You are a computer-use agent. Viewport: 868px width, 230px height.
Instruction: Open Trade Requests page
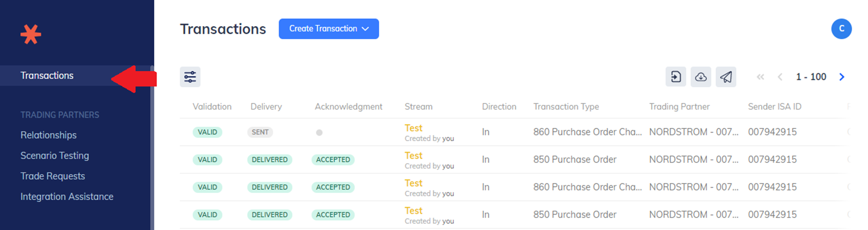[53, 176]
